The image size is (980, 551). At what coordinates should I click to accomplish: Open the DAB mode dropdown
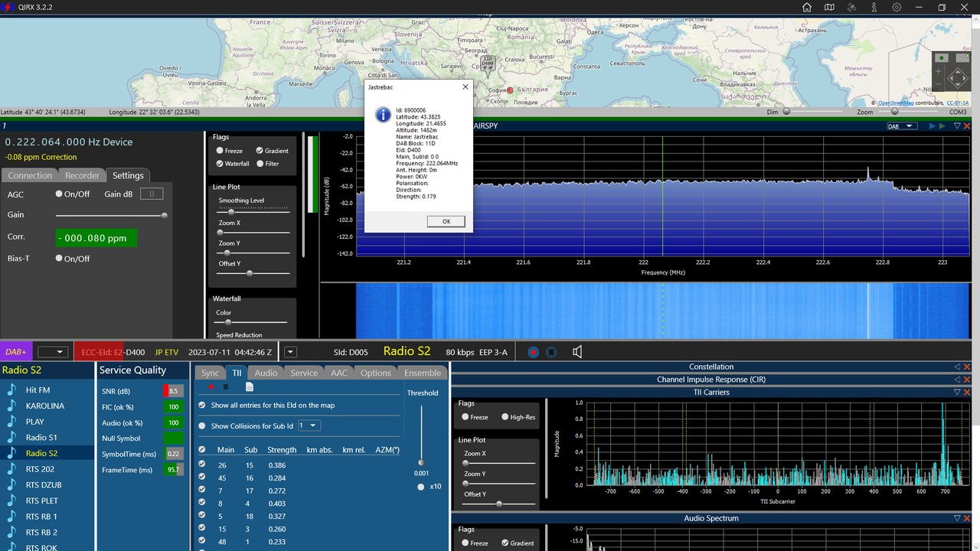coord(900,126)
